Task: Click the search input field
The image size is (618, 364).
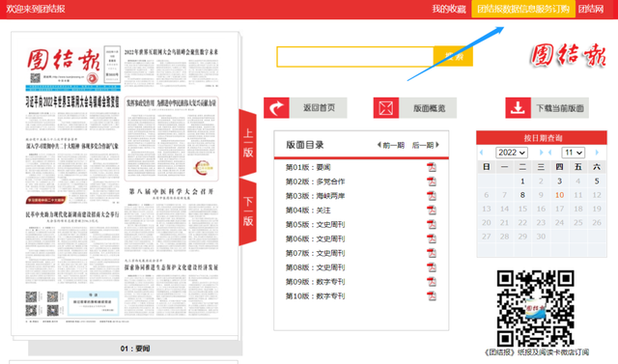Action: [x=355, y=56]
